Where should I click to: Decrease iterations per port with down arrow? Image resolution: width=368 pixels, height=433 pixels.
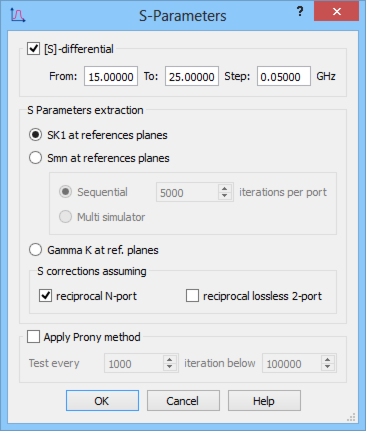pyautogui.click(x=225, y=196)
